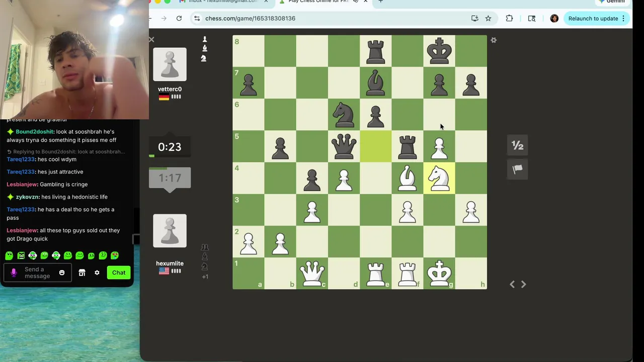Go to previous move arrow

[512, 284]
